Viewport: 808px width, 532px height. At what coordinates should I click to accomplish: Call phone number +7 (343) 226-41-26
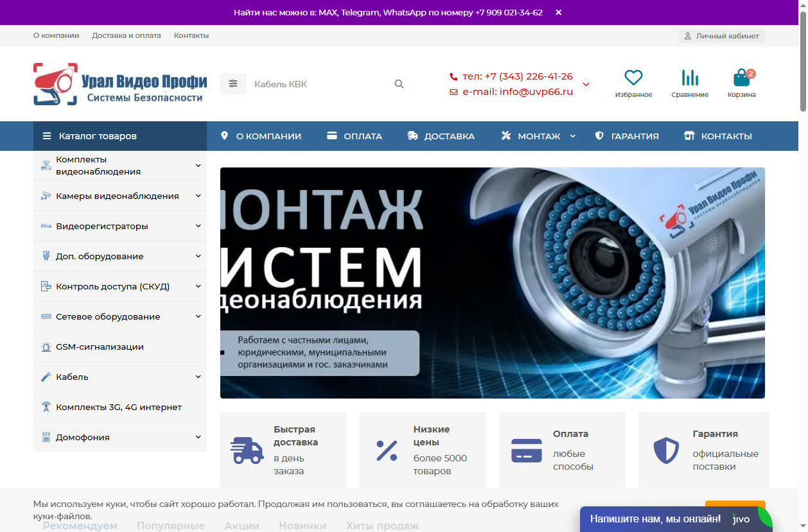517,76
